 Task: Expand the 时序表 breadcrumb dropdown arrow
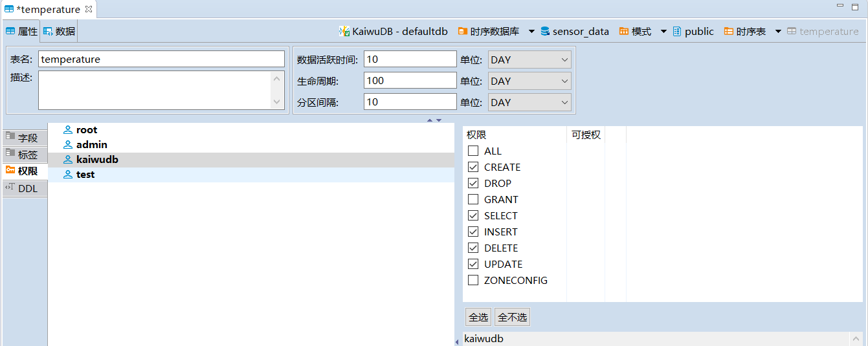pos(777,31)
